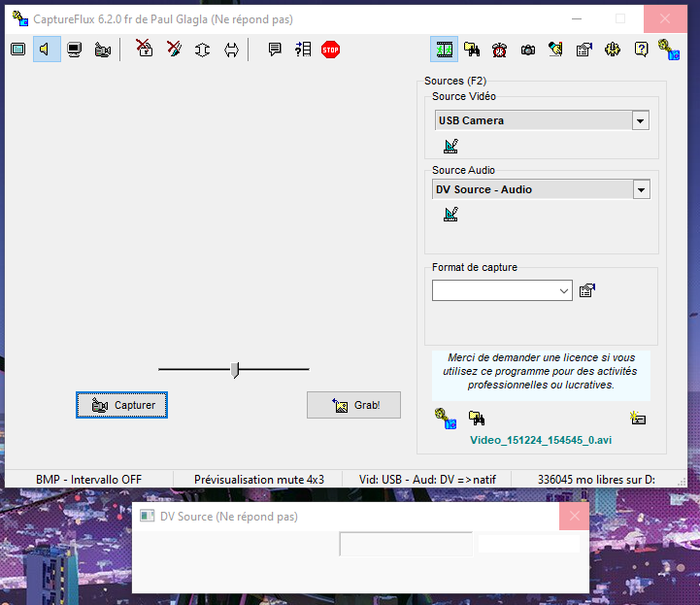700x605 pixels.
Task: Click Vid: USB - Aud: DV status entry
Action: (x=427, y=480)
